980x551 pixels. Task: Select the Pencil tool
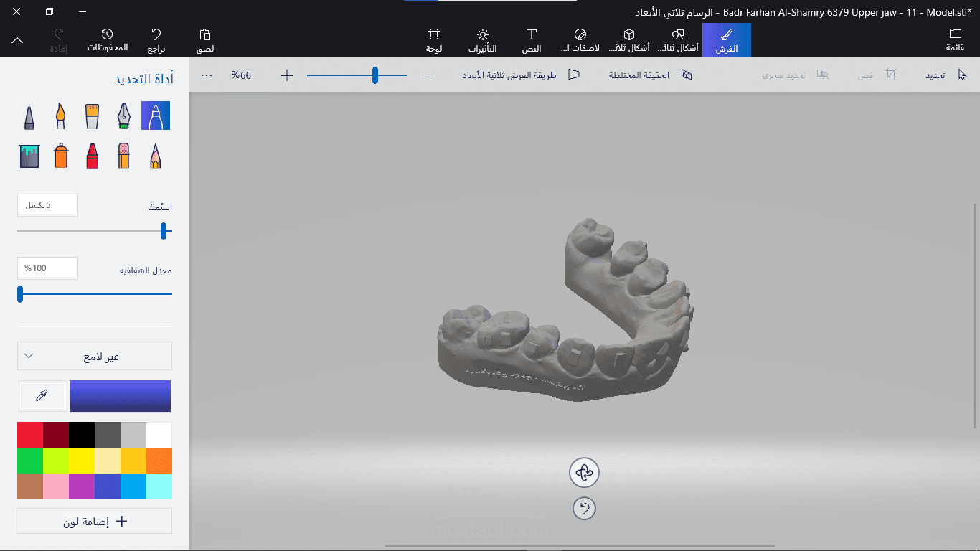(x=156, y=155)
